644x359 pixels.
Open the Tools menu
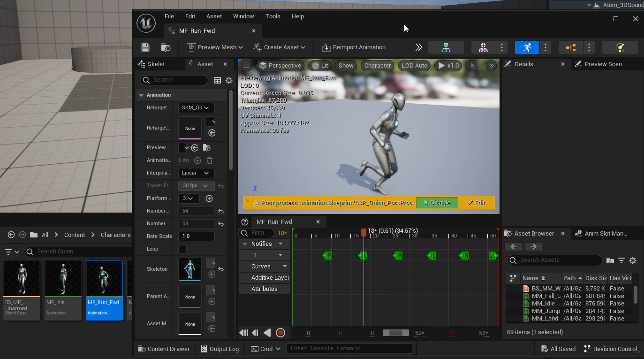coord(273,16)
